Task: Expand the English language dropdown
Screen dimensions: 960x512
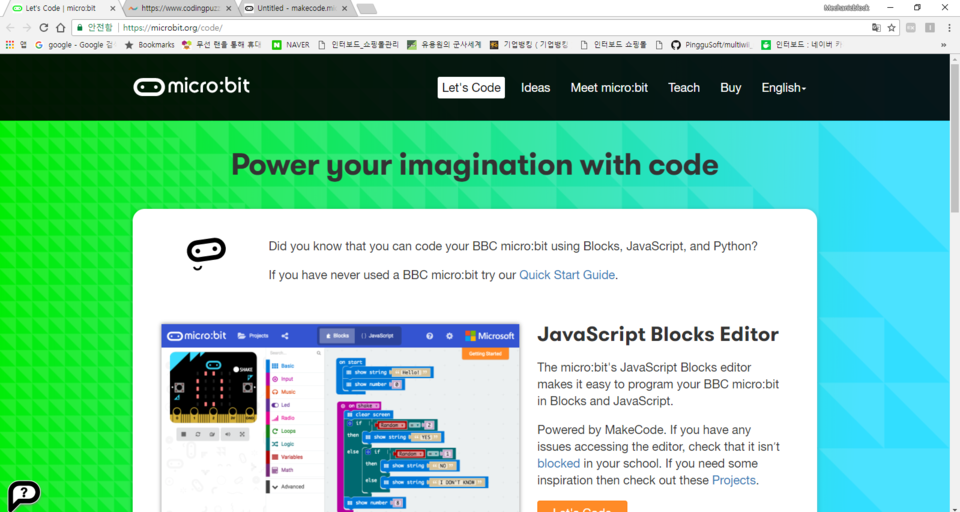Action: 784,88
